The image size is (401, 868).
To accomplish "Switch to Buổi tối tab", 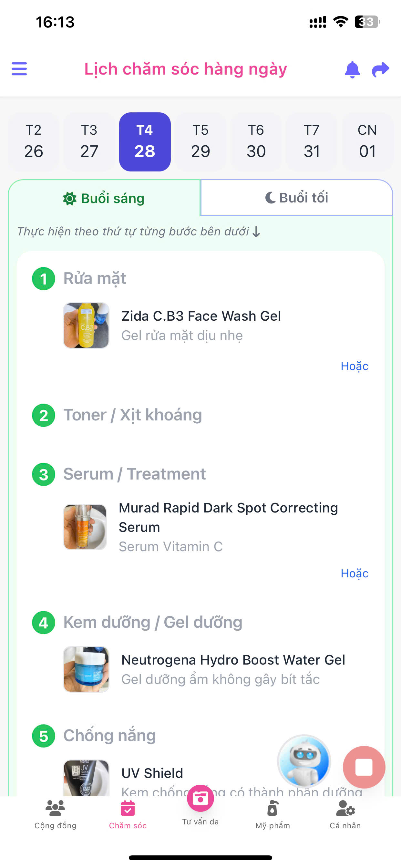I will coord(296,198).
